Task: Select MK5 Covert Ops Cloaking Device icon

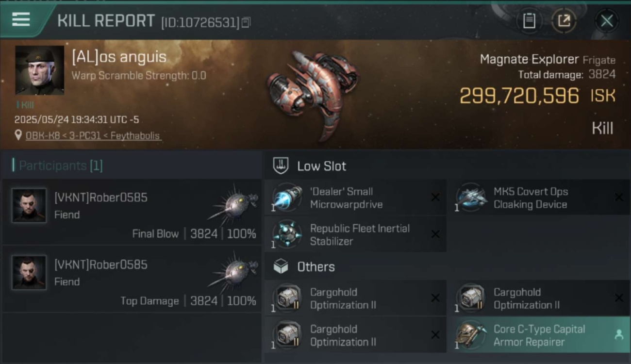Action: pos(470,198)
